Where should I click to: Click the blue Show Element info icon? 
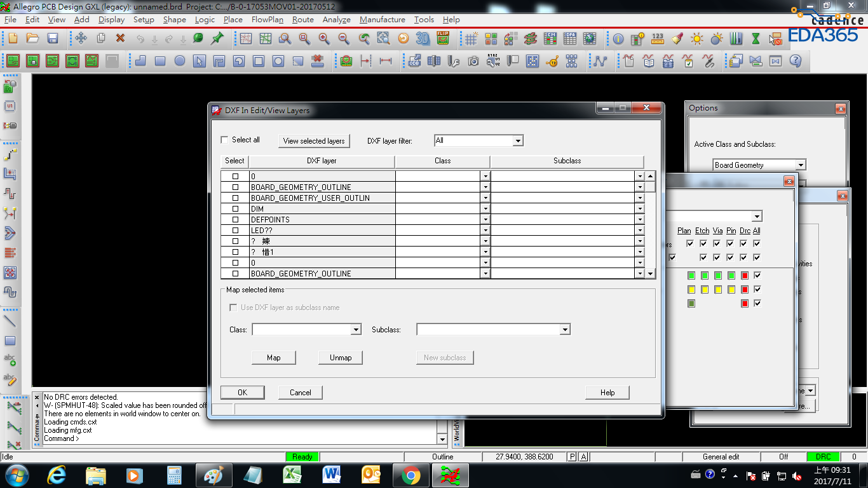coord(618,39)
